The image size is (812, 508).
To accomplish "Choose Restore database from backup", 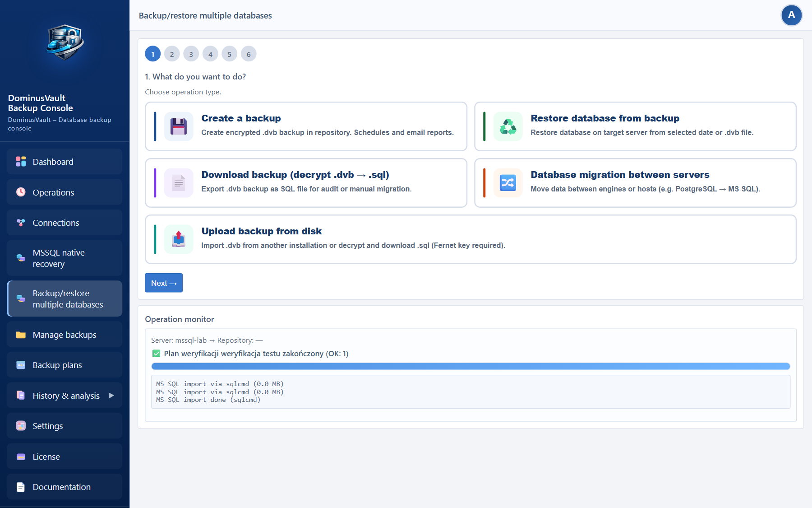I will pos(635,126).
